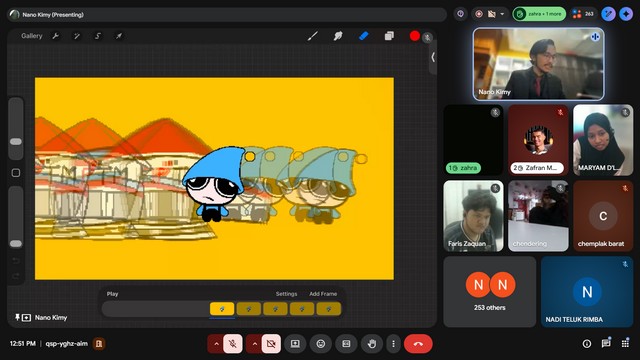This screenshot has width=640, height=360.
Task: Open meeting details info icon
Action: coord(587,344)
